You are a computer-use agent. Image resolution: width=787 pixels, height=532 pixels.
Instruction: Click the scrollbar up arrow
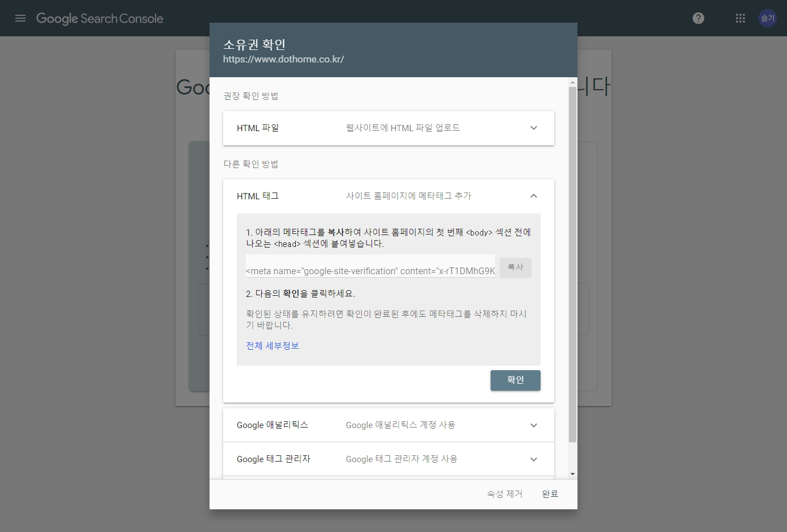pos(572,82)
